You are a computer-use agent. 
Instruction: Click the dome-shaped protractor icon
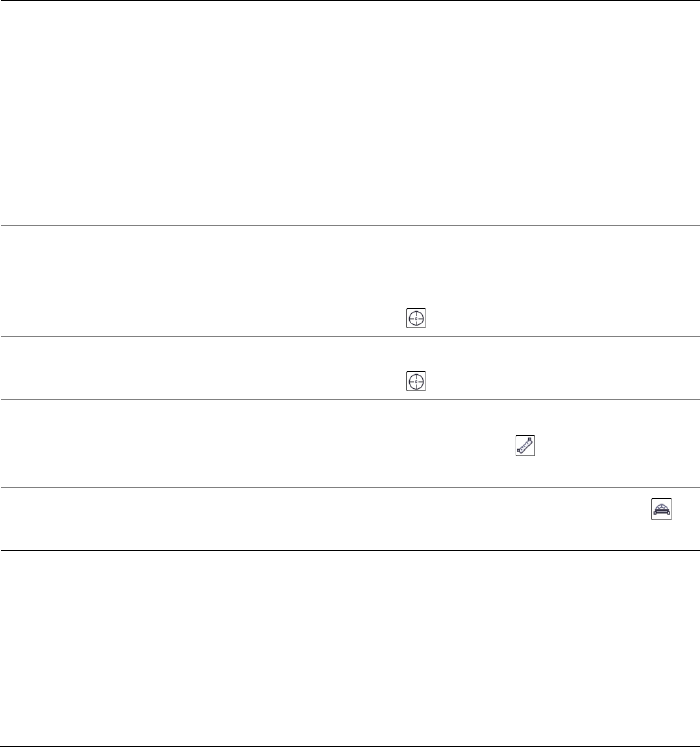click(x=663, y=511)
